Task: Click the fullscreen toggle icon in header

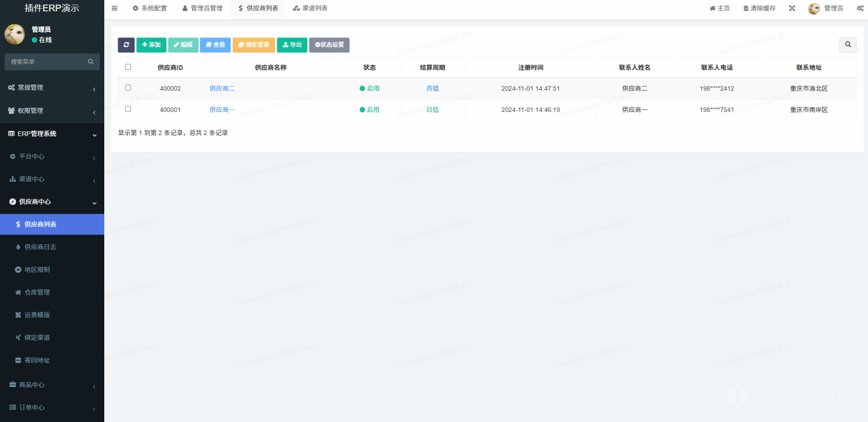Action: 792,8
